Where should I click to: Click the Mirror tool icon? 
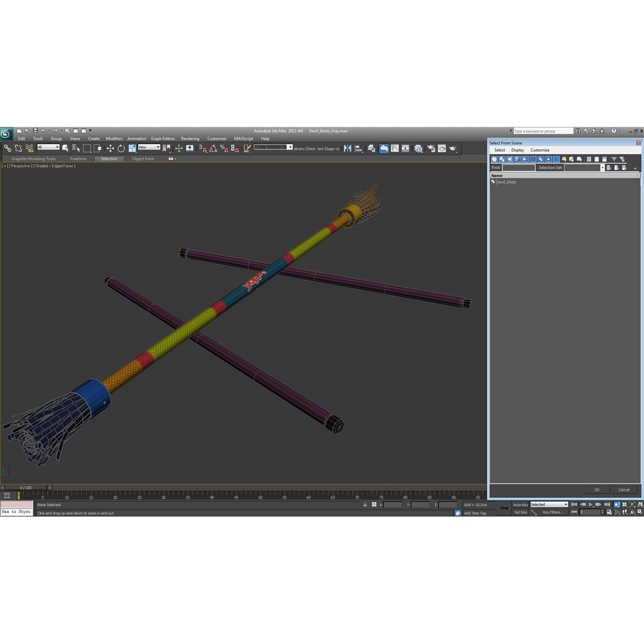click(348, 148)
